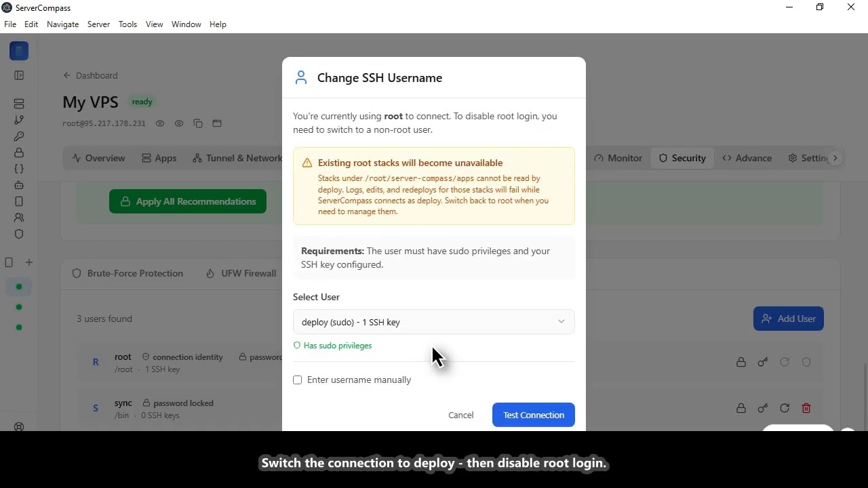Click the help lifebuoy icon at sidebar bottom

pos(19,427)
